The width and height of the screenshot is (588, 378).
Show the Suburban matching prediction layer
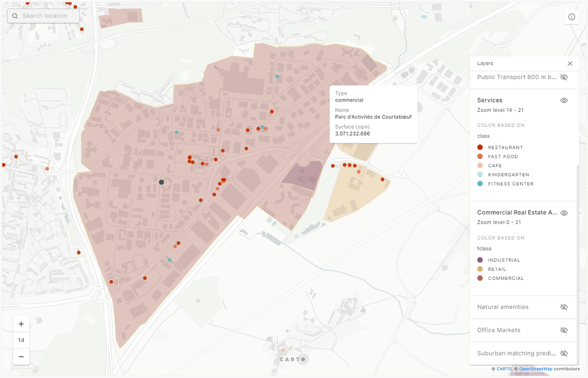(564, 353)
